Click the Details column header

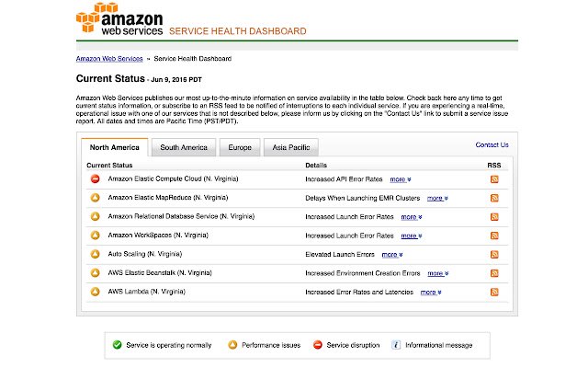tap(316, 166)
